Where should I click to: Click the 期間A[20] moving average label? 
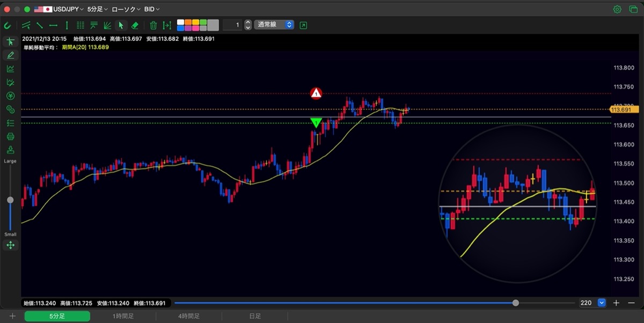(x=85, y=47)
